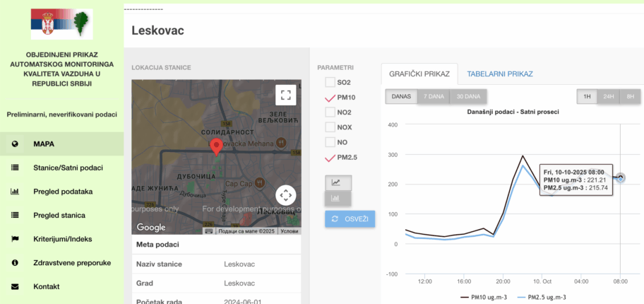Select the 24H averaging interval
The height and width of the screenshot is (304, 644).
pyautogui.click(x=607, y=96)
